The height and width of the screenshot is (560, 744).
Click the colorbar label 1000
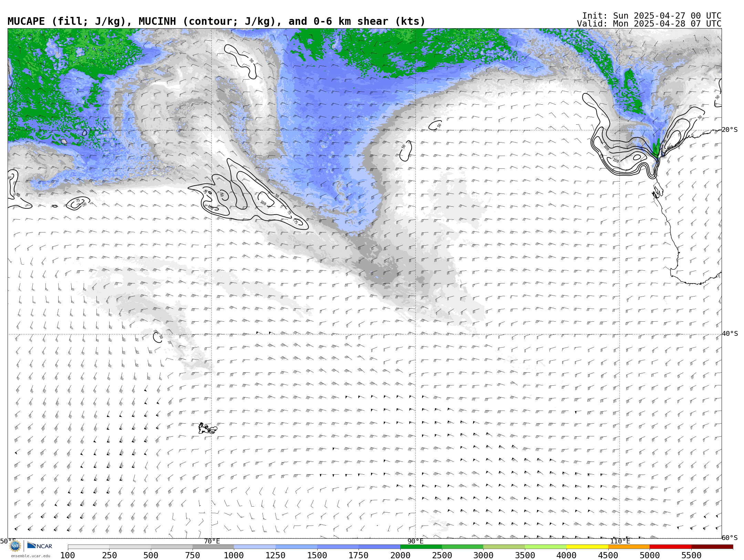click(x=234, y=556)
